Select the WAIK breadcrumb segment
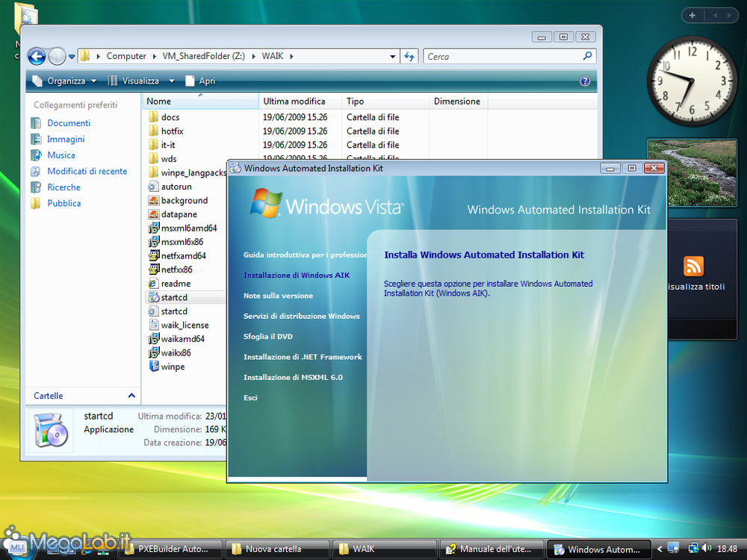The width and height of the screenshot is (747, 560). pyautogui.click(x=273, y=56)
